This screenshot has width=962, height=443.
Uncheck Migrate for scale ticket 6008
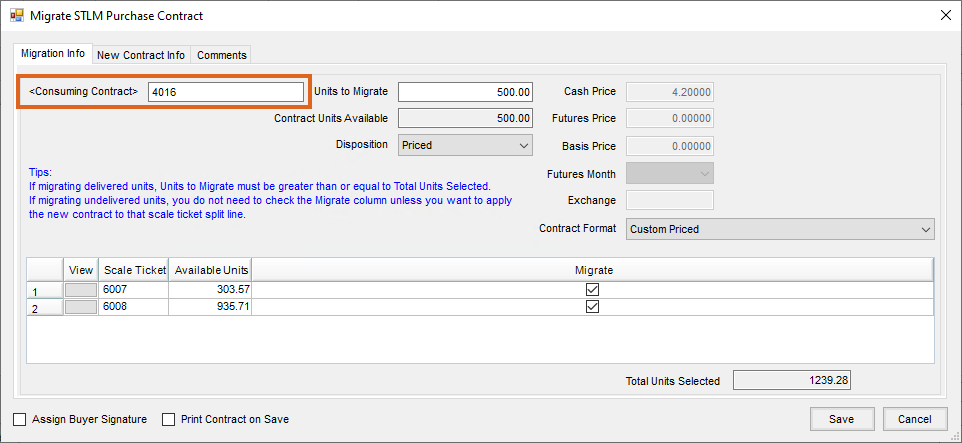pos(592,306)
